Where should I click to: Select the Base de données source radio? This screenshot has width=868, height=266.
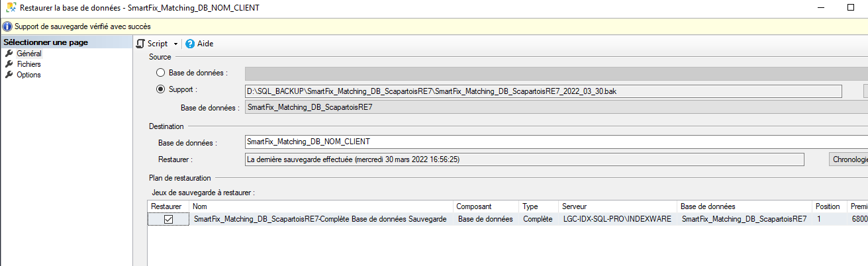(161, 73)
